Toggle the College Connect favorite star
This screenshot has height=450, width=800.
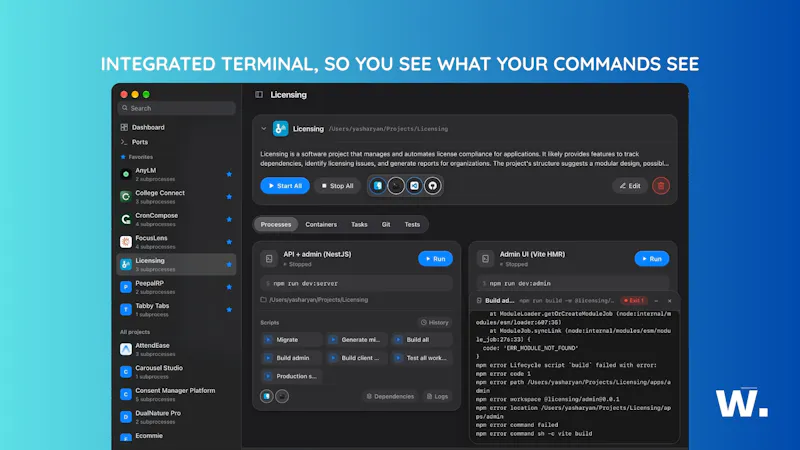[229, 196]
